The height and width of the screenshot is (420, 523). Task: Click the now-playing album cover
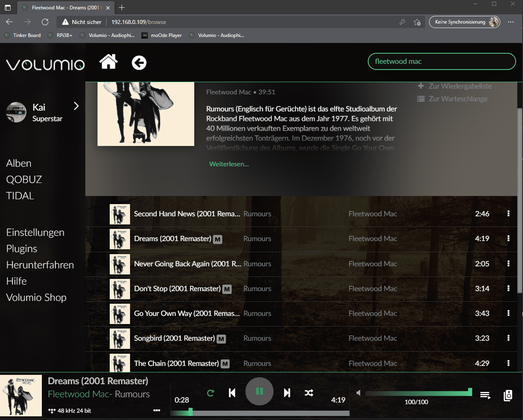pos(21,396)
